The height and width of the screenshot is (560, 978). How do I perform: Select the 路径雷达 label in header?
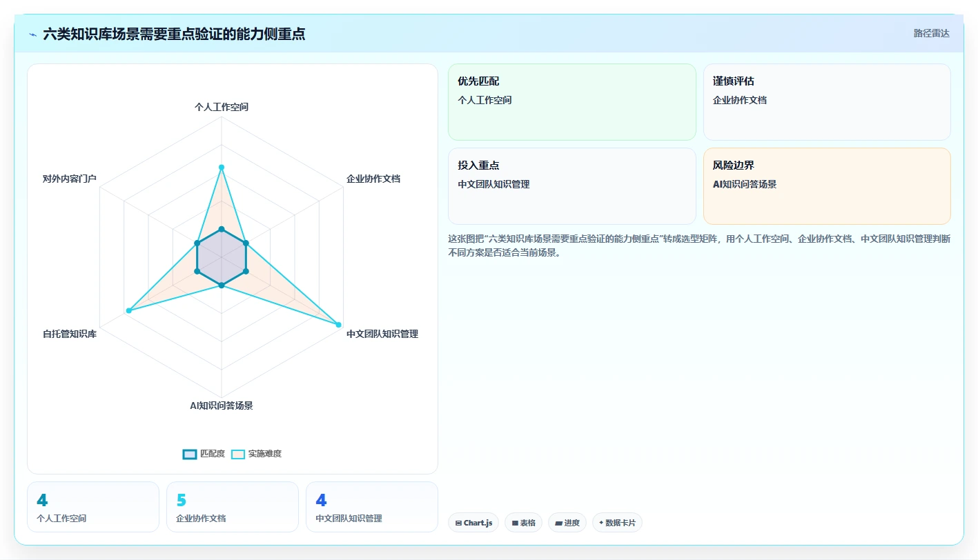(x=931, y=33)
